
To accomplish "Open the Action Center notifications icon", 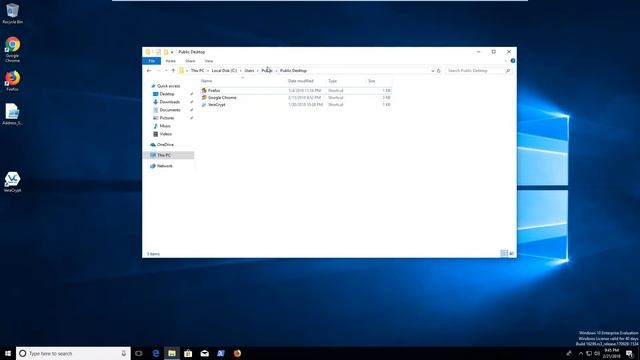I will (629, 353).
